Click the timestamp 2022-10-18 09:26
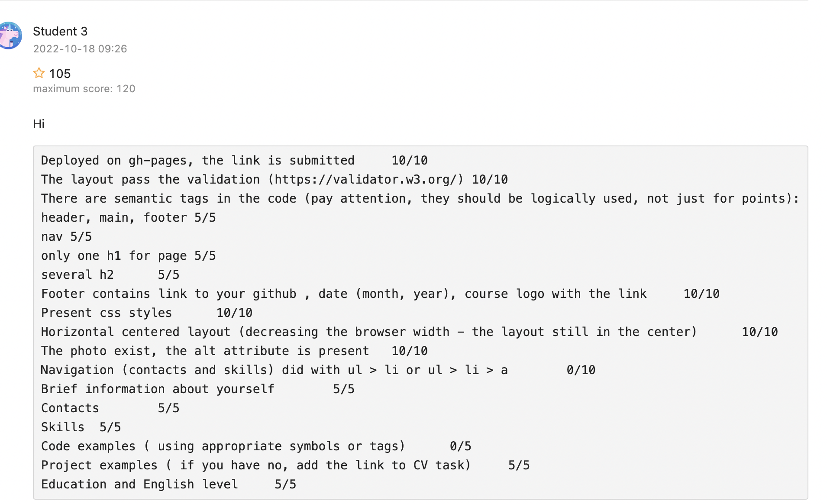Screen dimensions: 827x504 (80, 49)
